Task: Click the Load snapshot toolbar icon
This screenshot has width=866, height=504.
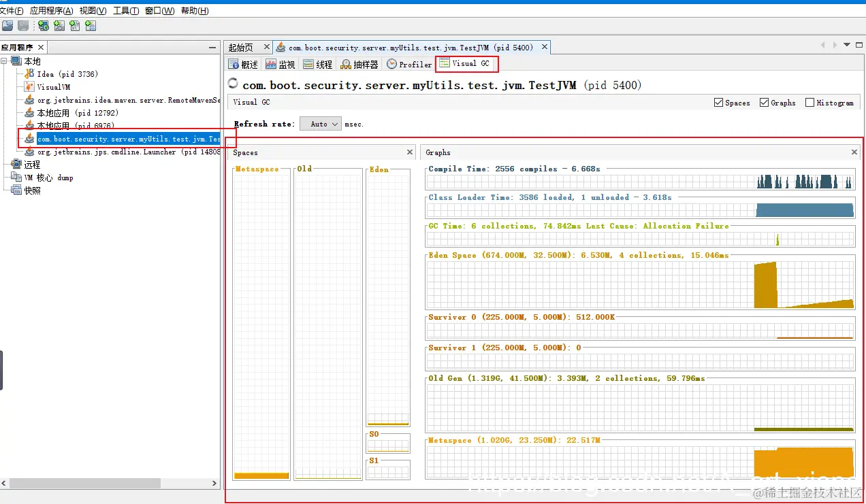Action: tap(7, 26)
